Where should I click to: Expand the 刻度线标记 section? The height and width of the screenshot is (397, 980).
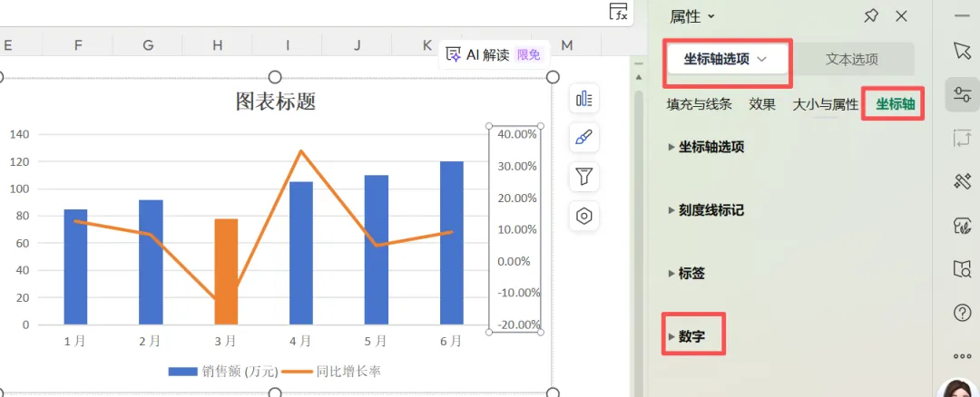pos(706,210)
